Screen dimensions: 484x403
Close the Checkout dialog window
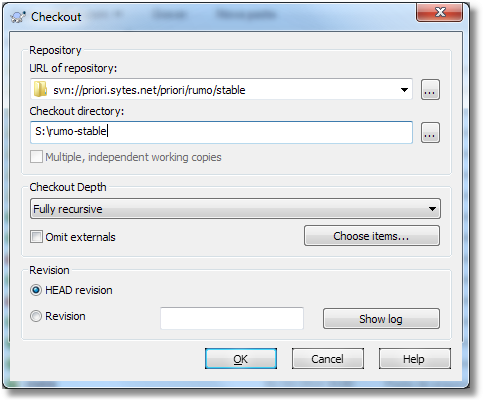click(x=439, y=12)
